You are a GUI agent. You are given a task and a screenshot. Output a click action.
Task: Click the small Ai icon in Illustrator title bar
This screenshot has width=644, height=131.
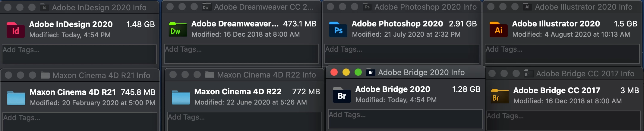pos(527,7)
